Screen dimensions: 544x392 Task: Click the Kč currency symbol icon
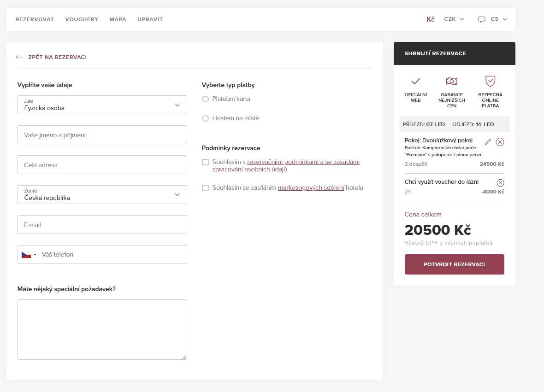click(x=431, y=19)
